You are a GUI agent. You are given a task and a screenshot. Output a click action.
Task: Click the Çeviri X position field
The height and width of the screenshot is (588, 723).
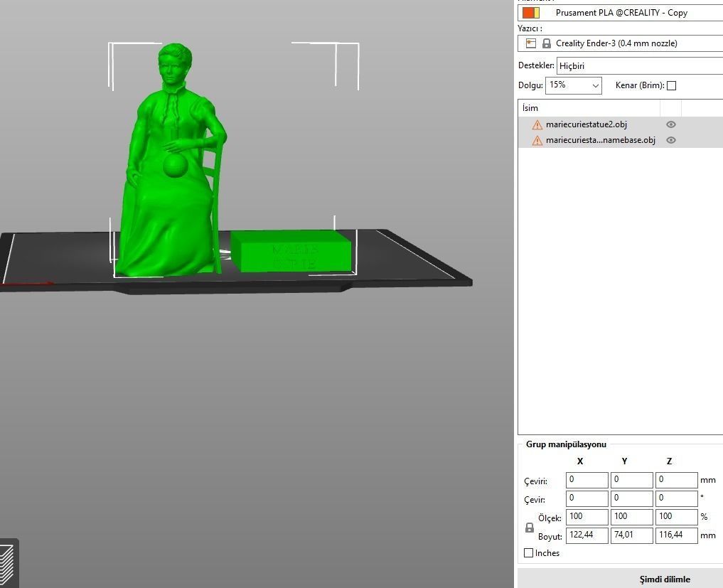coord(587,480)
